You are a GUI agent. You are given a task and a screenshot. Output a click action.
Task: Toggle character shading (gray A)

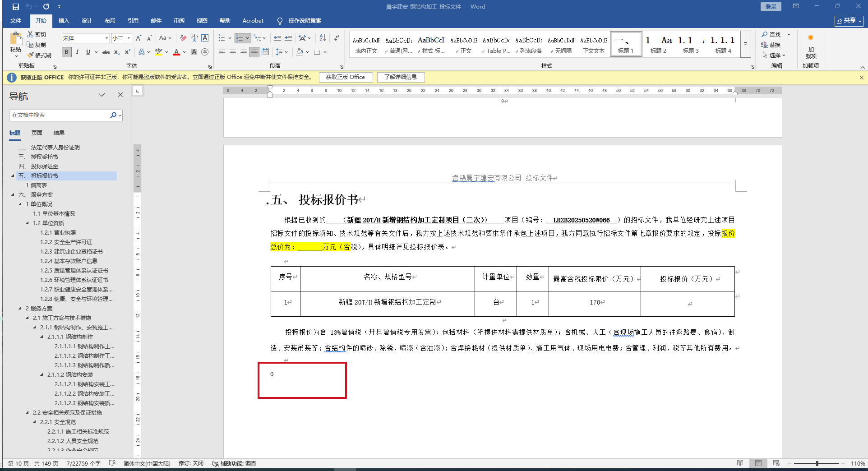tap(194, 52)
